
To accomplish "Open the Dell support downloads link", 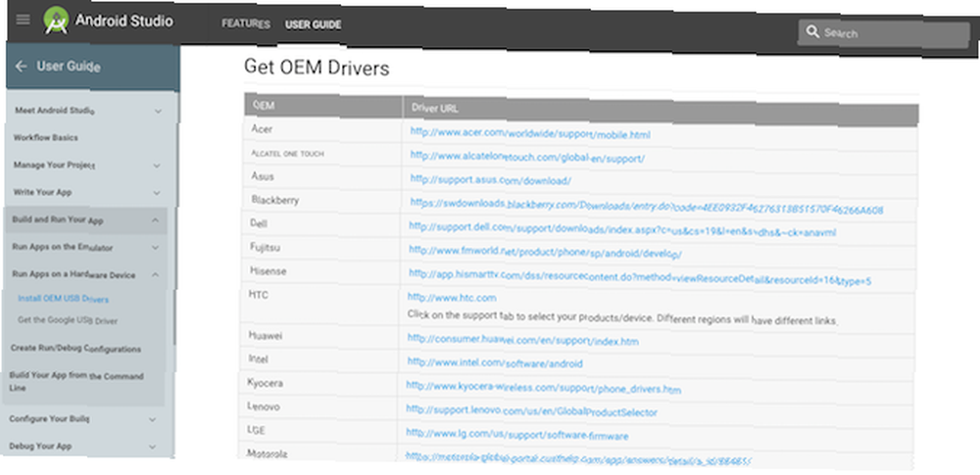I will point(622,229).
